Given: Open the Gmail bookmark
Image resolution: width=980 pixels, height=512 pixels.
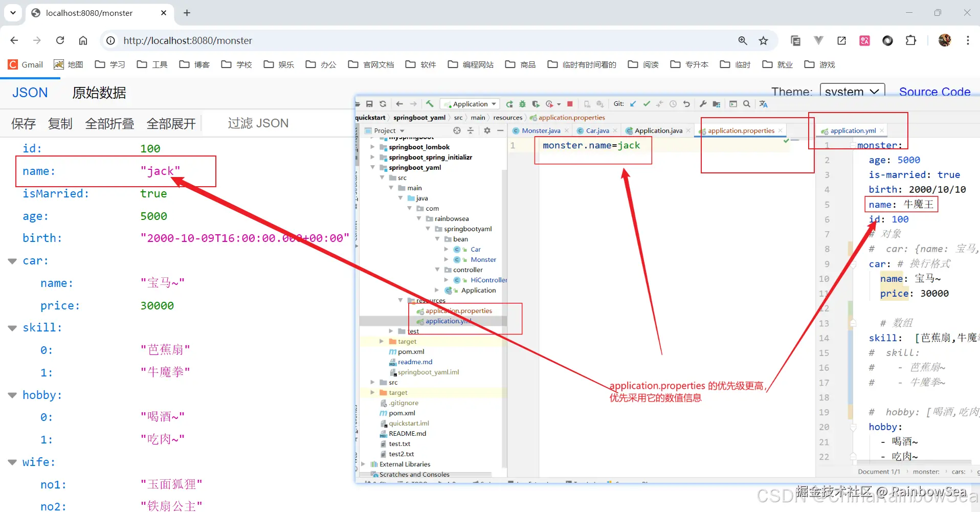Looking at the screenshot, I should click(x=26, y=64).
